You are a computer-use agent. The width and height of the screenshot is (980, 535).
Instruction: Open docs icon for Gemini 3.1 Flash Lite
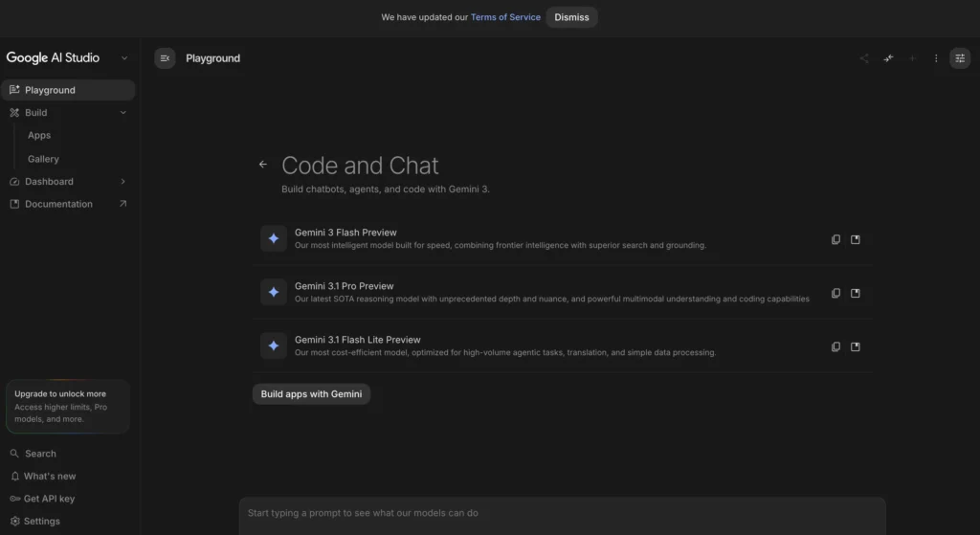coord(856,346)
